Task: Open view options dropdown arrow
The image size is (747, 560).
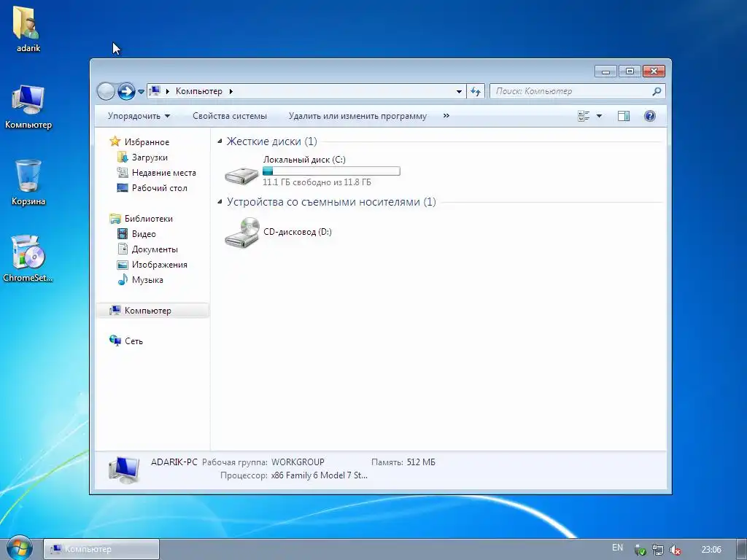Action: click(600, 116)
